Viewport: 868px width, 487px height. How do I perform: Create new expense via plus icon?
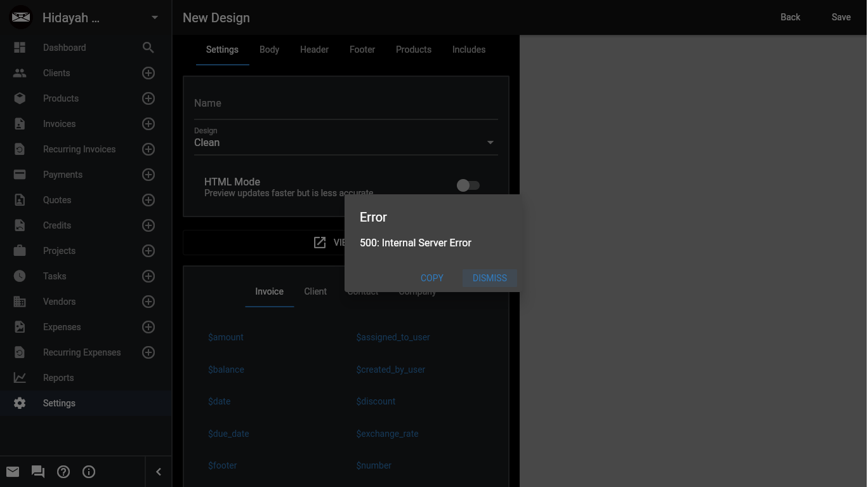(148, 327)
